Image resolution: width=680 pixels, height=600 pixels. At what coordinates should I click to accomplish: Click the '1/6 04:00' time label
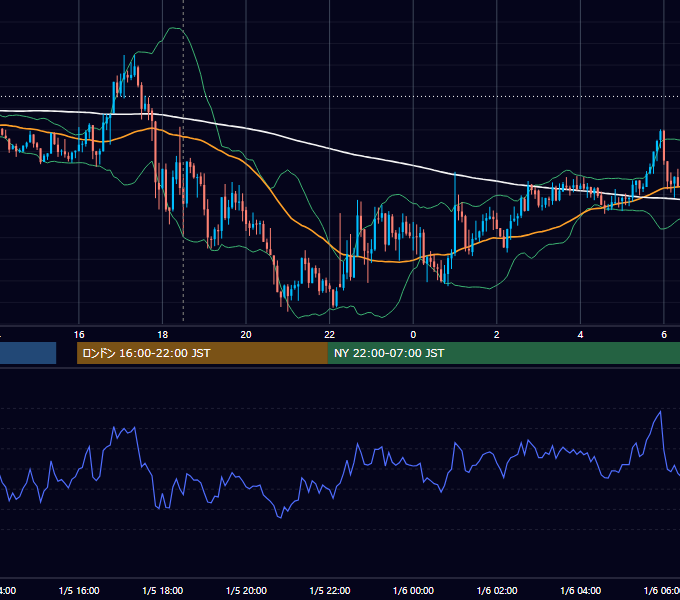[581, 590]
